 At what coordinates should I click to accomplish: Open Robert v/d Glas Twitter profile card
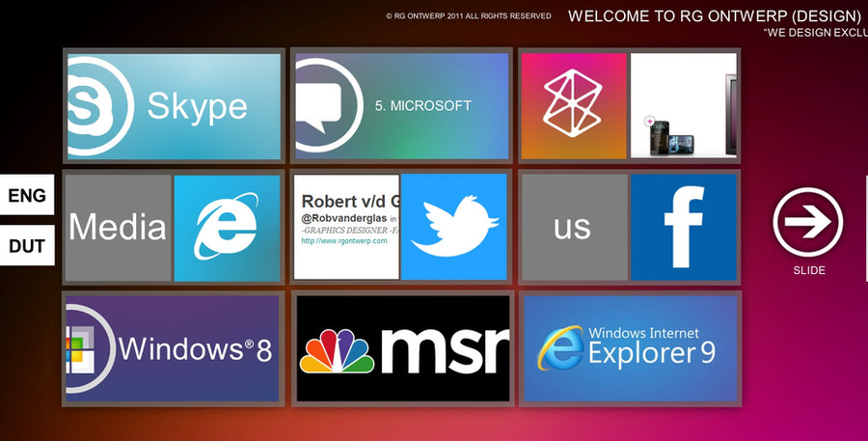[346, 227]
